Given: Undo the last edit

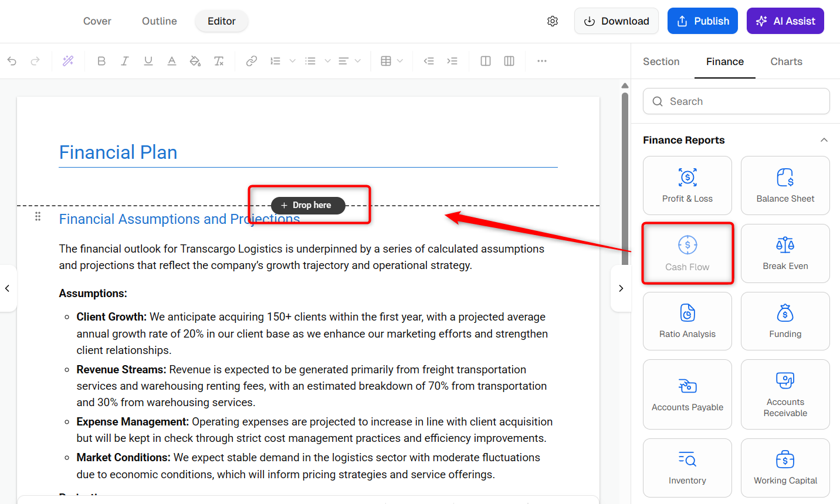Looking at the screenshot, I should 12,61.
